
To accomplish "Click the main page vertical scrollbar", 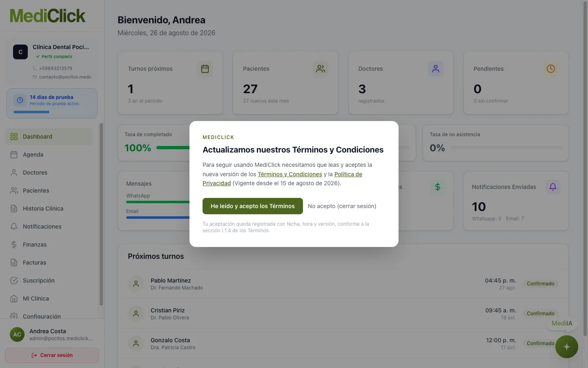I will pyautogui.click(x=585, y=168).
